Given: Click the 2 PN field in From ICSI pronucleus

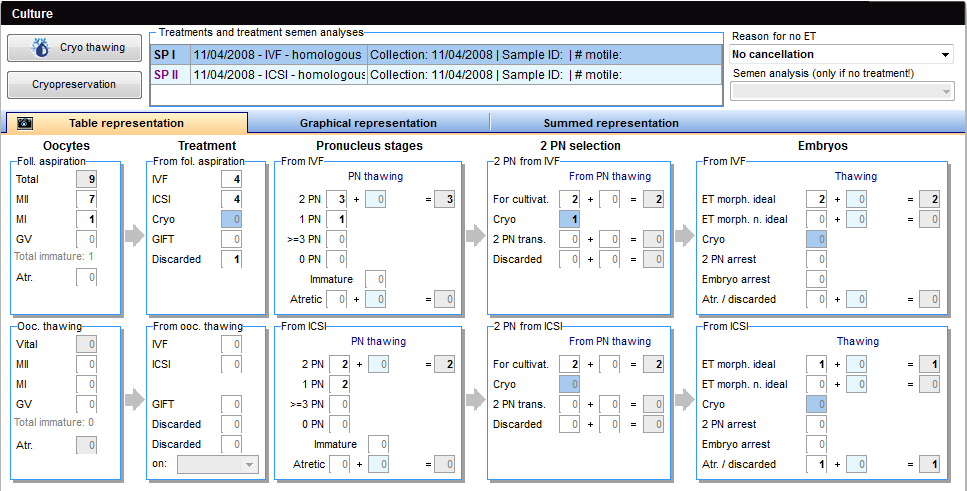Looking at the screenshot, I should pyautogui.click(x=339, y=365).
